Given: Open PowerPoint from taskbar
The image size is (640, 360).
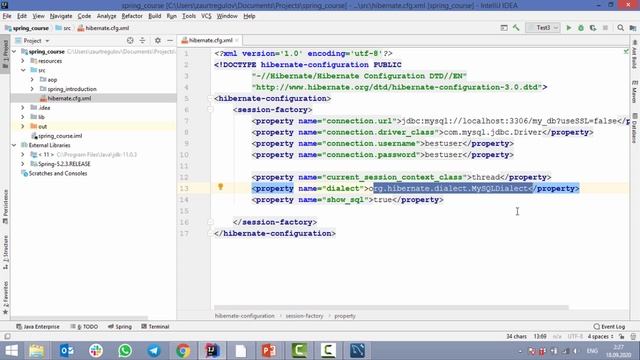Looking at the screenshot, I should pyautogui.click(x=269, y=351).
